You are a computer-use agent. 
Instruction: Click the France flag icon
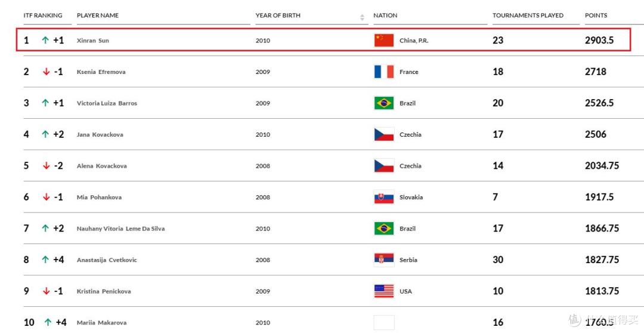[x=384, y=72]
